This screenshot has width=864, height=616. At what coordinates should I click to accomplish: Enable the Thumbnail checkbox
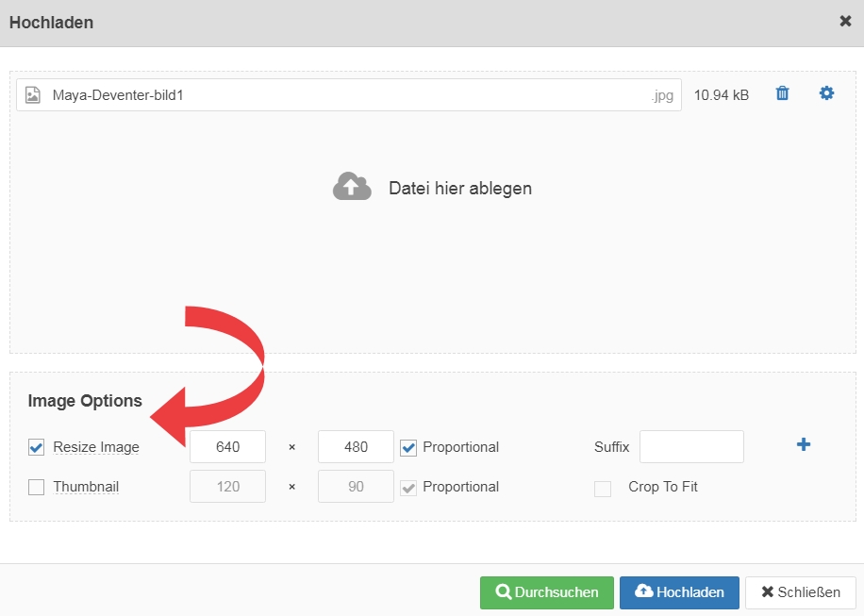coord(36,487)
